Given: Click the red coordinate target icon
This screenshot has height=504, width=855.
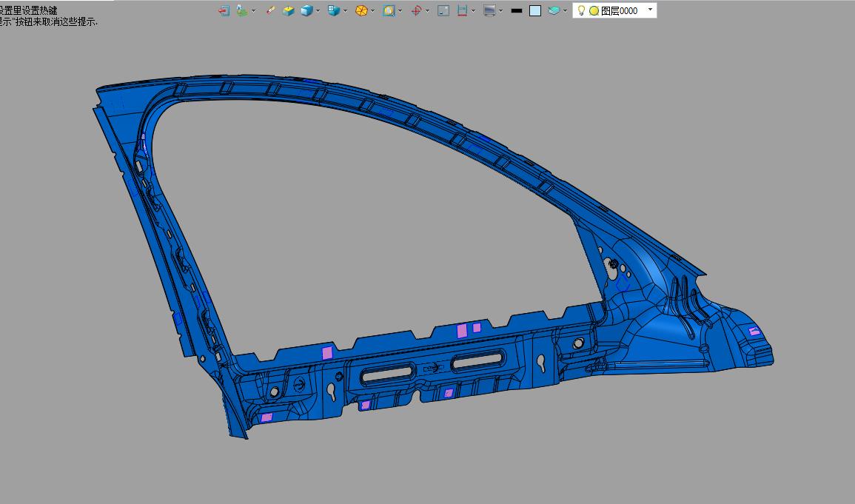Looking at the screenshot, I should coord(416,10).
